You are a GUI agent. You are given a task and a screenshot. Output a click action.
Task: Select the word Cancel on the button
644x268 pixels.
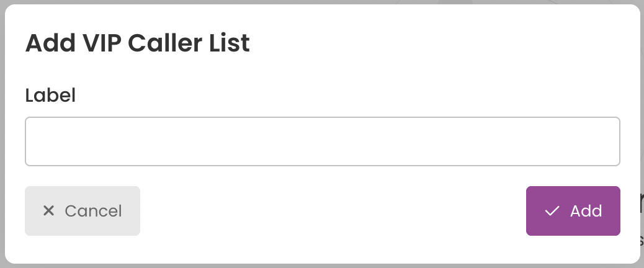93,211
